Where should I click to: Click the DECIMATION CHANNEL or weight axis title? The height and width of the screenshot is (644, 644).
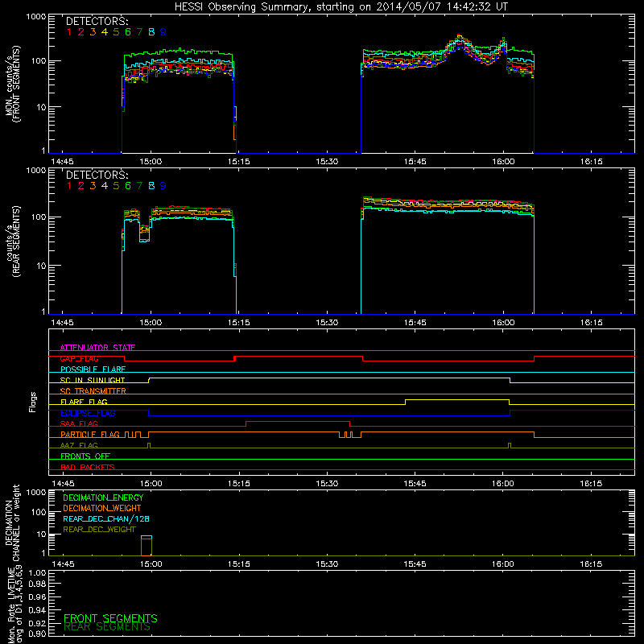coord(12,522)
